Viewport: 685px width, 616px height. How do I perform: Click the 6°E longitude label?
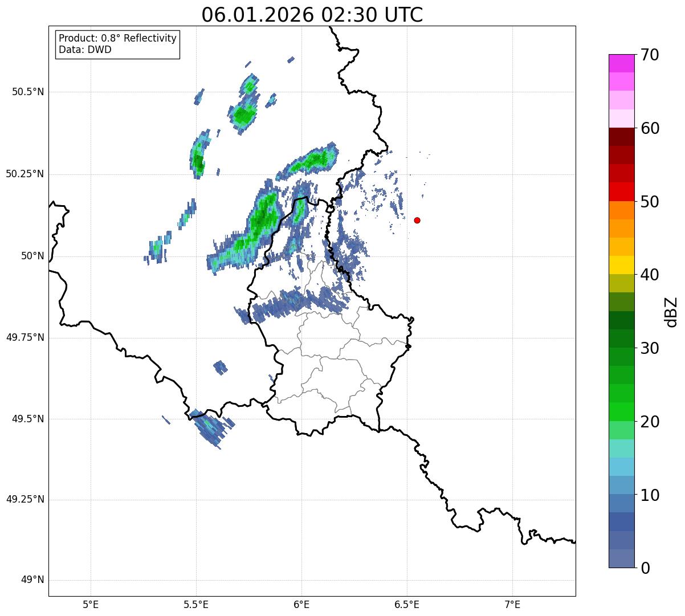[x=301, y=604]
